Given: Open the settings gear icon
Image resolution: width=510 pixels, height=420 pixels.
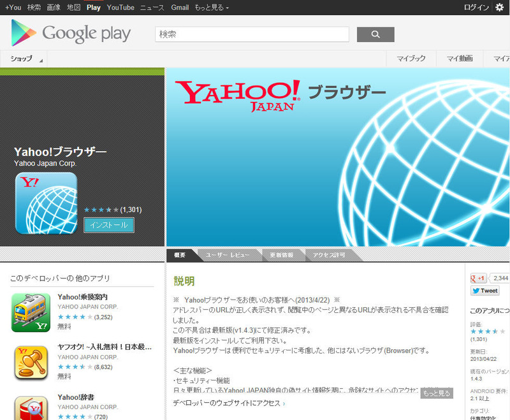Looking at the screenshot, I should 499,8.
